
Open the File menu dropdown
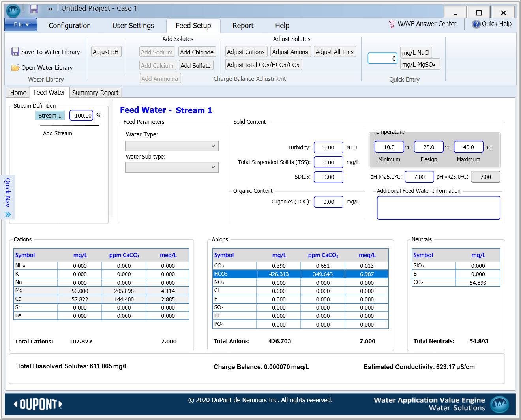tap(21, 24)
